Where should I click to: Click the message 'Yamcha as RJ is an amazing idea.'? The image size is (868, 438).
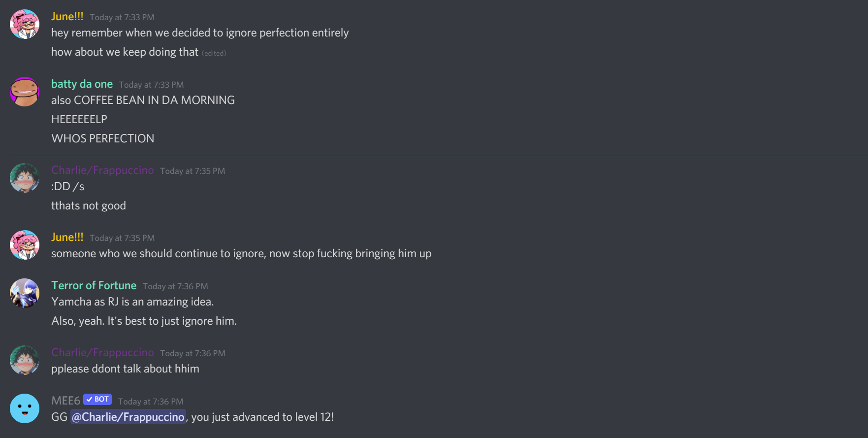tap(132, 302)
